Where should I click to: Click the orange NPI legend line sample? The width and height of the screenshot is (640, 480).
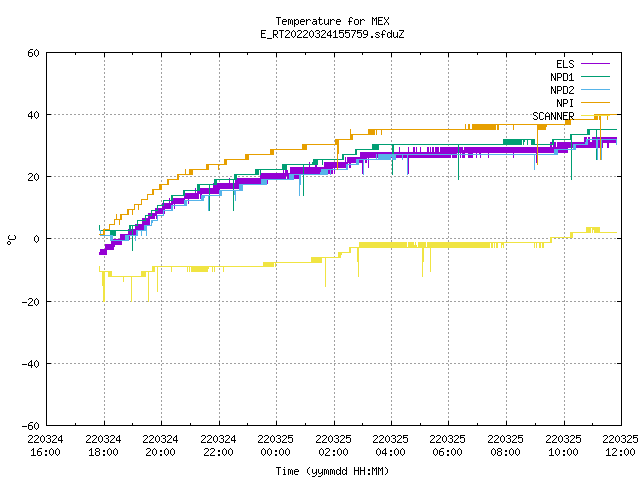595,102
